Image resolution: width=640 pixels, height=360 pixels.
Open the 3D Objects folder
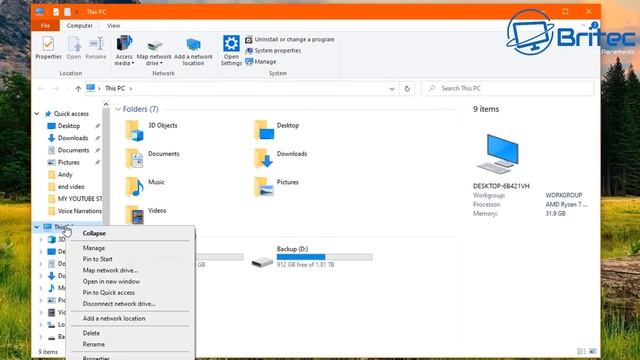point(152,130)
